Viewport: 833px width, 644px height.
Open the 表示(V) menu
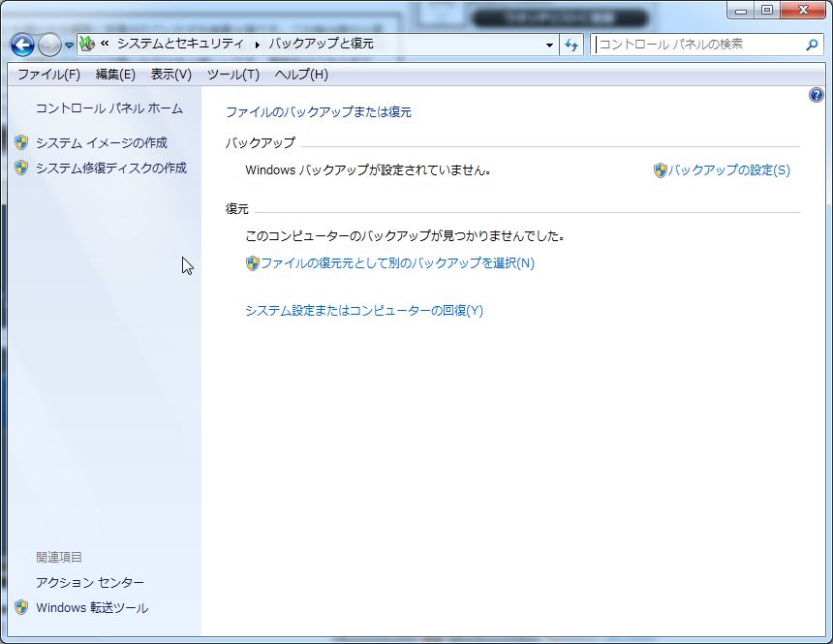(x=171, y=75)
